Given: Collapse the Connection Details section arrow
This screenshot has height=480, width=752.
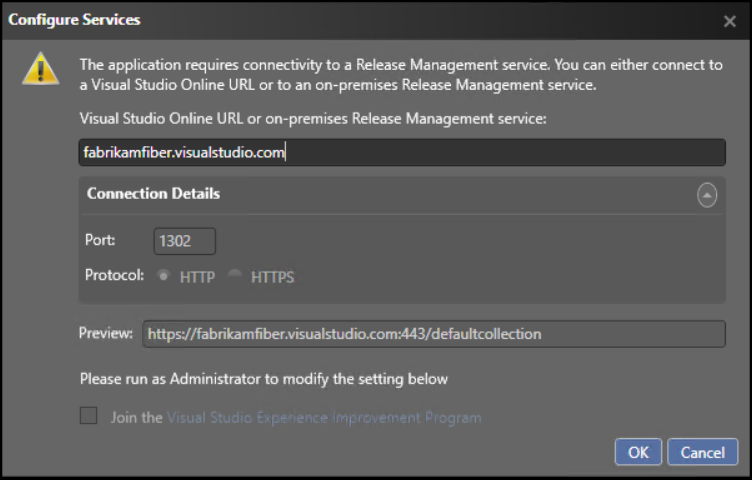Looking at the screenshot, I should (707, 195).
